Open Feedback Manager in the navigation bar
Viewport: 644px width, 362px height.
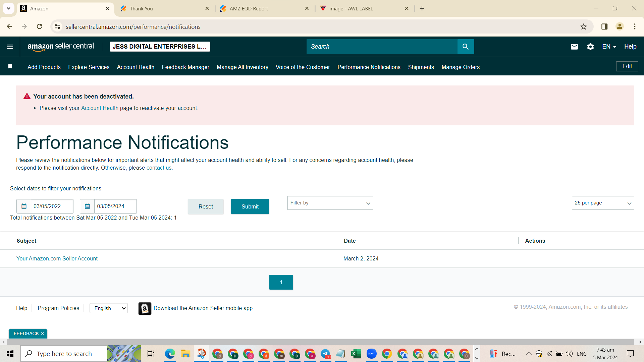click(x=185, y=67)
